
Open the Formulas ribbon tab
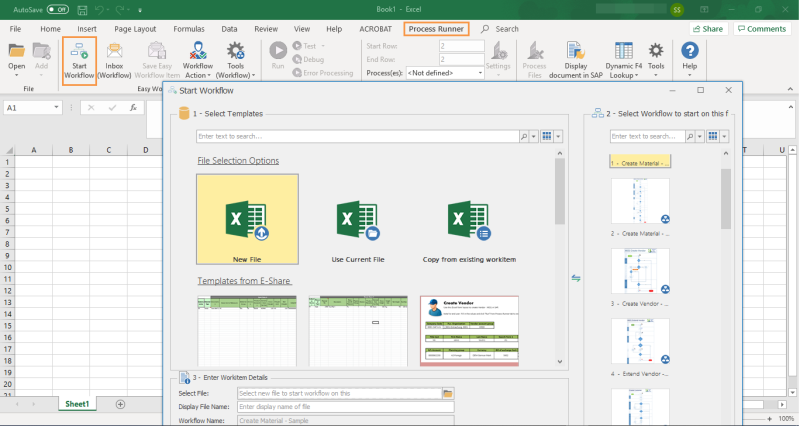point(188,29)
